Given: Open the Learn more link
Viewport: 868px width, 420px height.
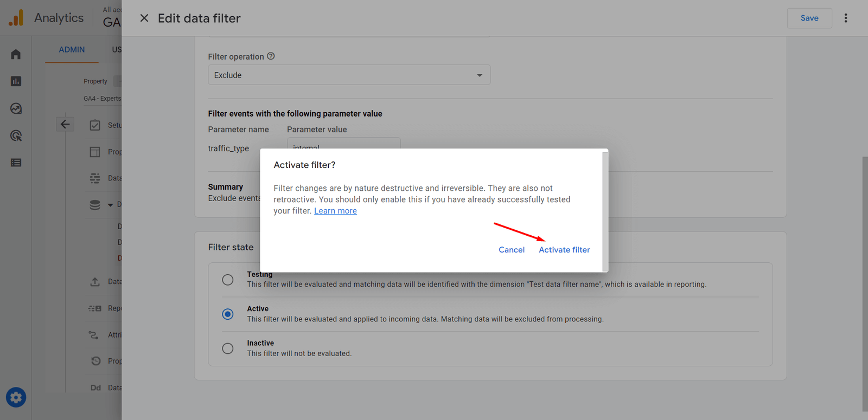Looking at the screenshot, I should pos(335,211).
